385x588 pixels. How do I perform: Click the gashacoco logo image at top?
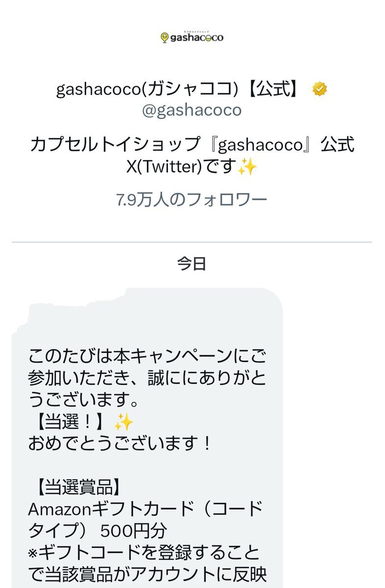(x=192, y=37)
